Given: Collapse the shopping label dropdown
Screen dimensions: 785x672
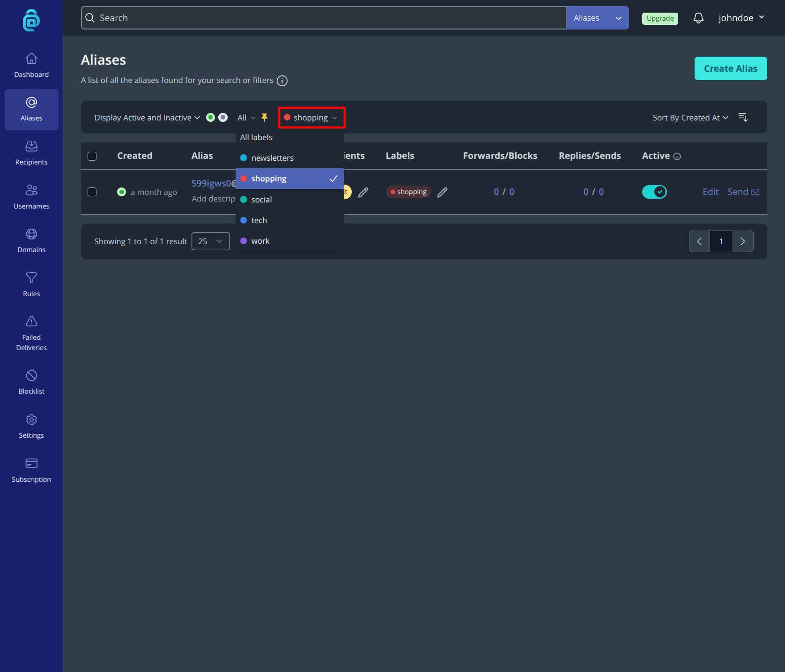Looking at the screenshot, I should tap(312, 118).
